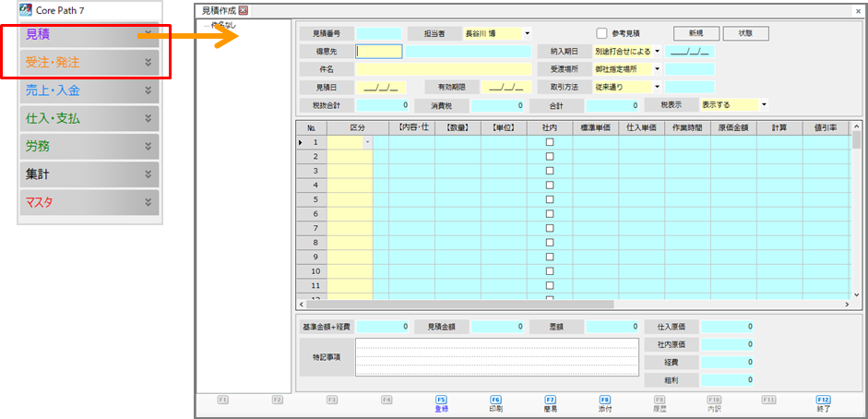
Task: Expand the 売上・入金 menu section
Action: click(x=90, y=90)
